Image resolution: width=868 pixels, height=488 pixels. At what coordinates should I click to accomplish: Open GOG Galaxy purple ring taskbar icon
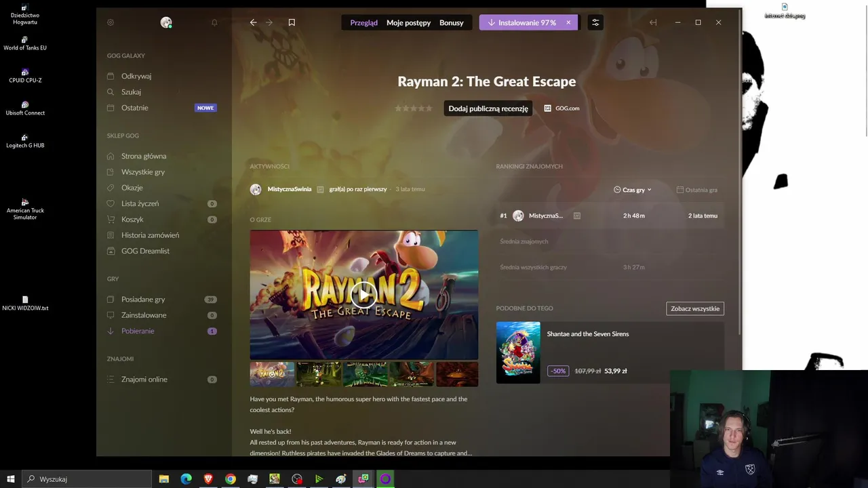pyautogui.click(x=385, y=479)
